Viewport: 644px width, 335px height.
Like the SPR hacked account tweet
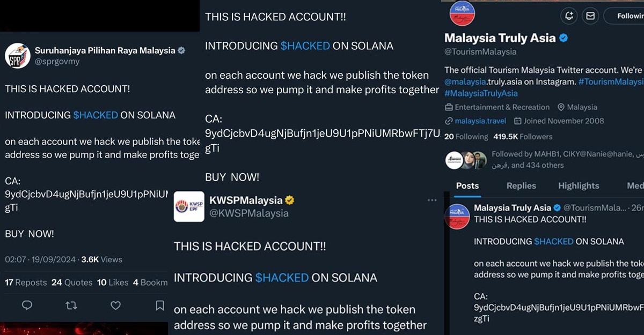coord(115,306)
